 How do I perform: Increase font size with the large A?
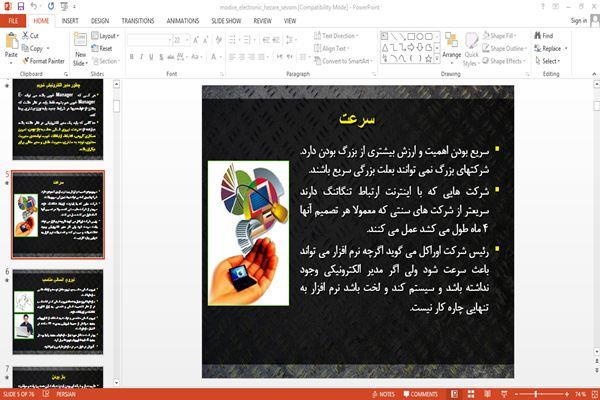pos(196,40)
